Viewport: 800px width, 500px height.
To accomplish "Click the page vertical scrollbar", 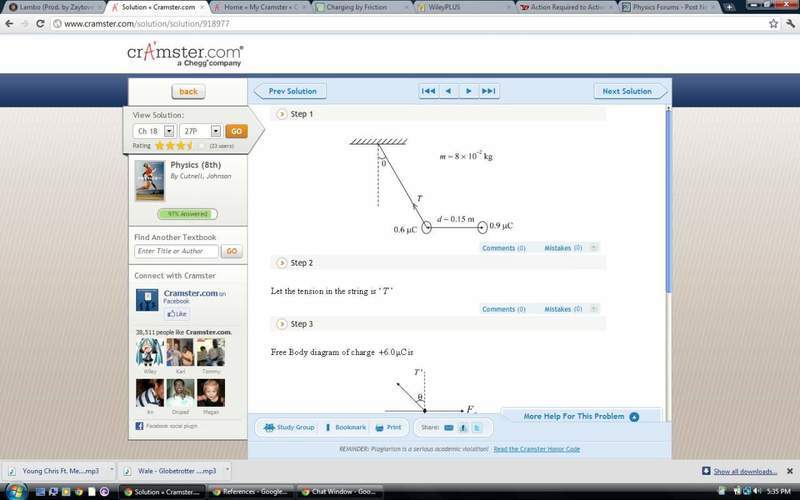I will [668, 200].
